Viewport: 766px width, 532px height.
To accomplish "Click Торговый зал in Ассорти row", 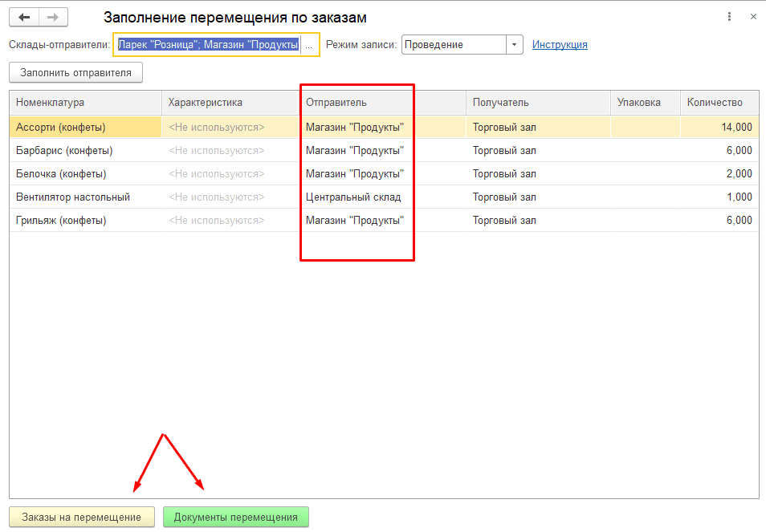I will pos(538,128).
